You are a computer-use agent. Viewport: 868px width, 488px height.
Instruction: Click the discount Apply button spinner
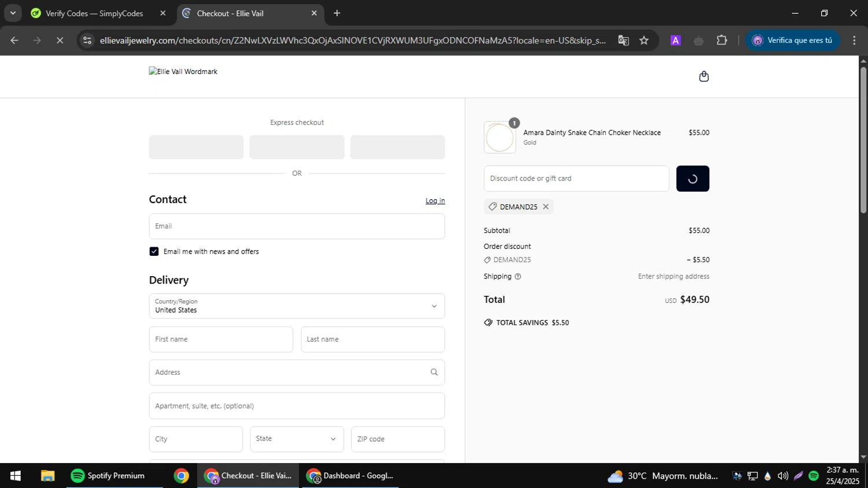pos(693,179)
